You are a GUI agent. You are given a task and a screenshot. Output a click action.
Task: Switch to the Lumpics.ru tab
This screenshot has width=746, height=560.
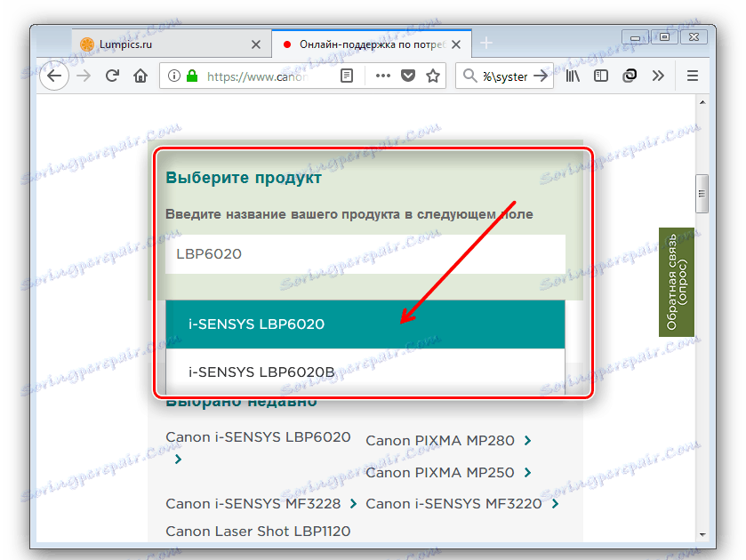tap(172, 44)
